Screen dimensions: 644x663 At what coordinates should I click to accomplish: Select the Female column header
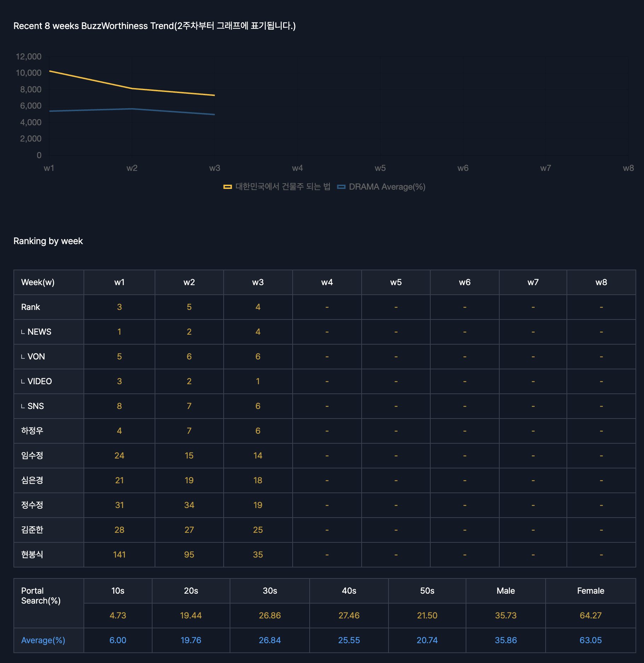pos(590,591)
